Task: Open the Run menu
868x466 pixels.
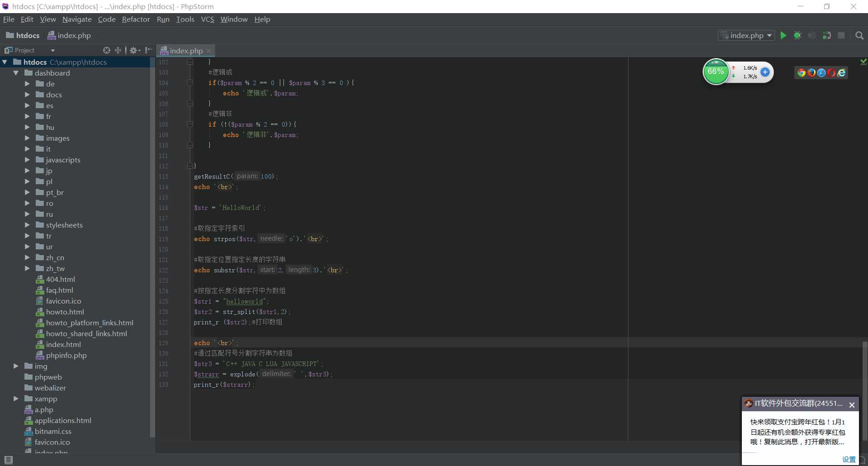Action: point(163,19)
